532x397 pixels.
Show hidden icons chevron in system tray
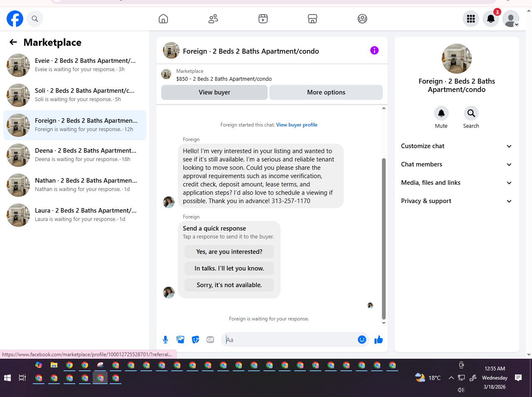451,378
